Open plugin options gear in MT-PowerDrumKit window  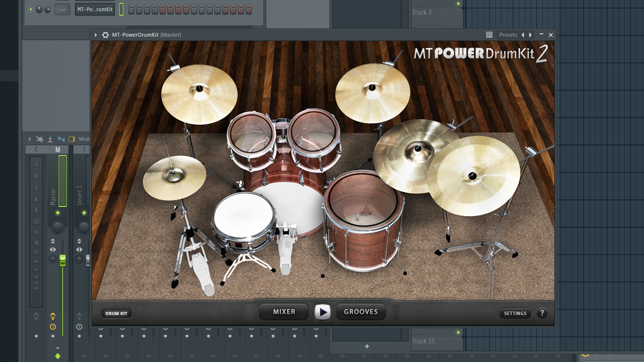click(105, 35)
